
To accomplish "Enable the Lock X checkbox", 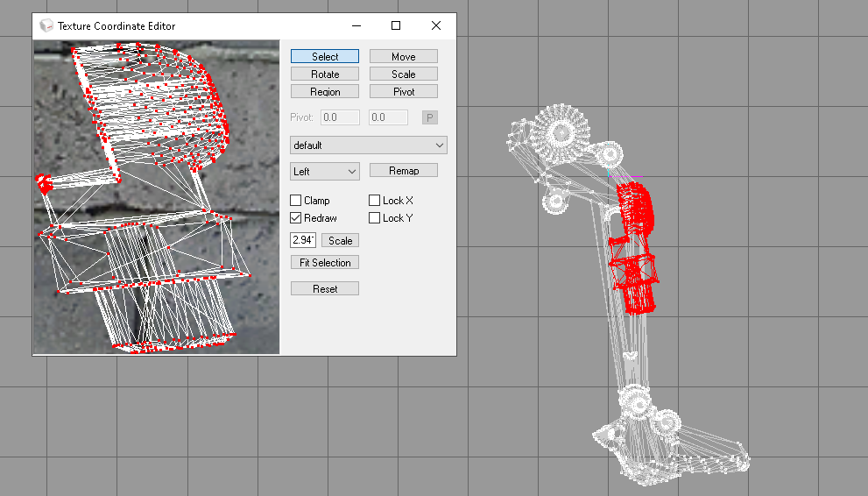I will tap(375, 201).
